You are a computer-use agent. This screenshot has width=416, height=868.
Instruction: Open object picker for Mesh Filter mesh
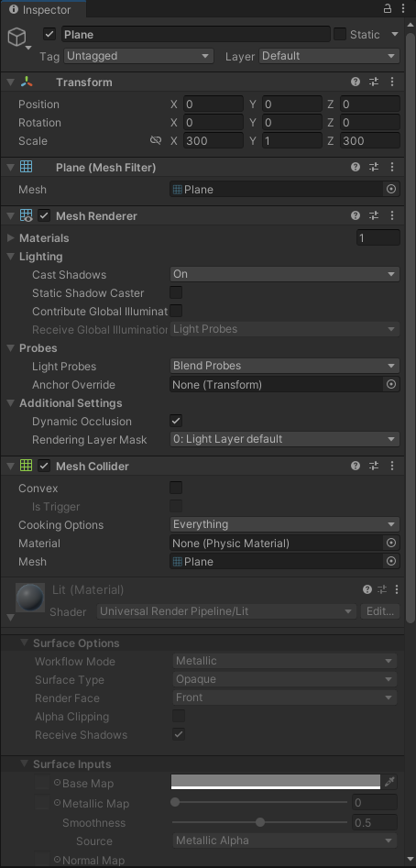pos(391,190)
